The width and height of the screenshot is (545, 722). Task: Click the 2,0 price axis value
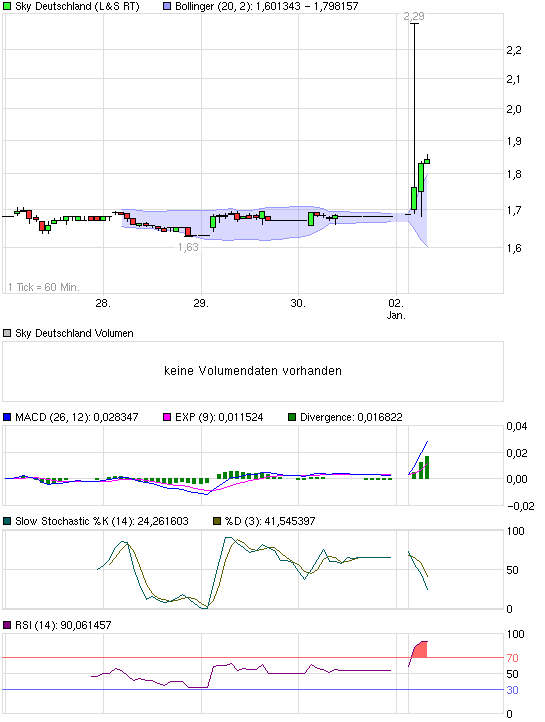click(514, 110)
